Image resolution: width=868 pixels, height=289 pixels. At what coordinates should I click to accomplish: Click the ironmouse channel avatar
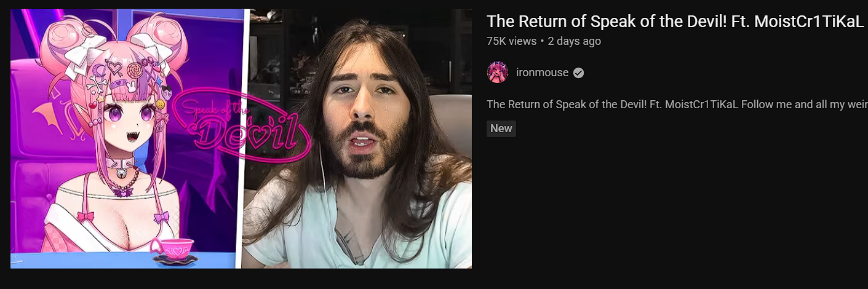click(x=497, y=73)
